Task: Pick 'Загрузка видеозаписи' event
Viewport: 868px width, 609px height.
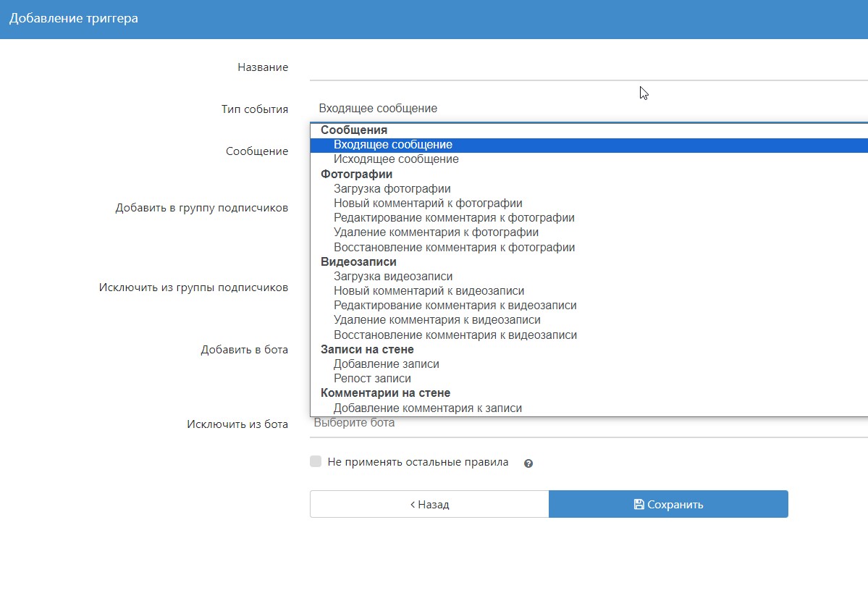Action: click(393, 277)
